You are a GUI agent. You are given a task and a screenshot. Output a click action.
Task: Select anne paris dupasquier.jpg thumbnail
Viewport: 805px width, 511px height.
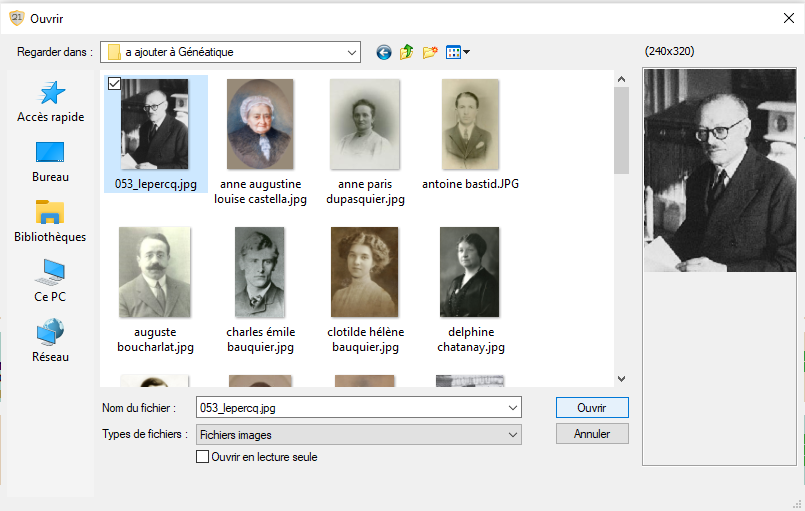point(365,124)
